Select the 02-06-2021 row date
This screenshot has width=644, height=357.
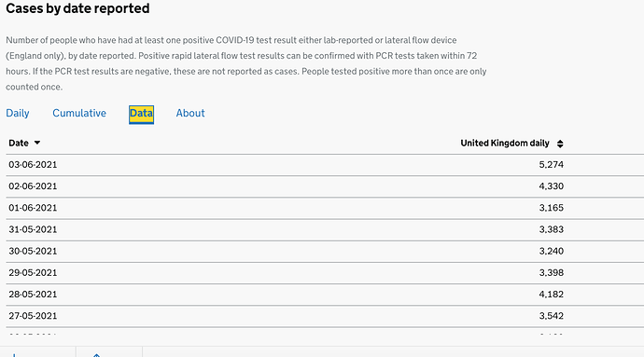(33, 186)
